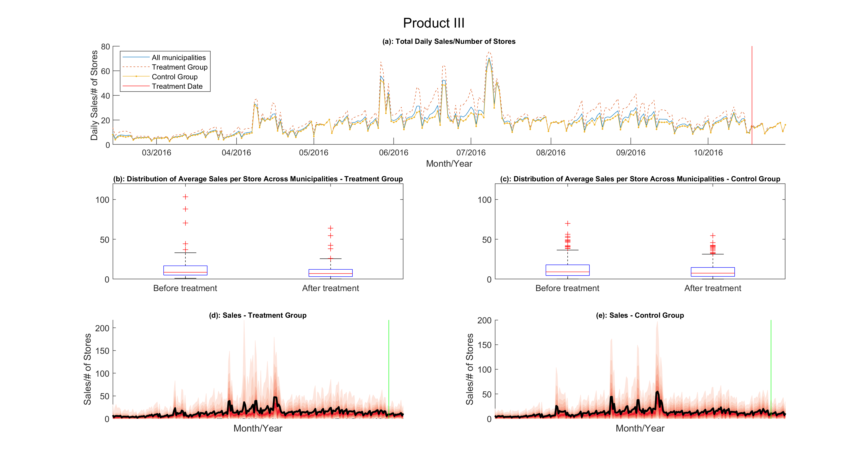Select the '(a): Total Daily Sales/Number of Stores' subplot title
The width and height of the screenshot is (868, 469).
[x=448, y=41]
